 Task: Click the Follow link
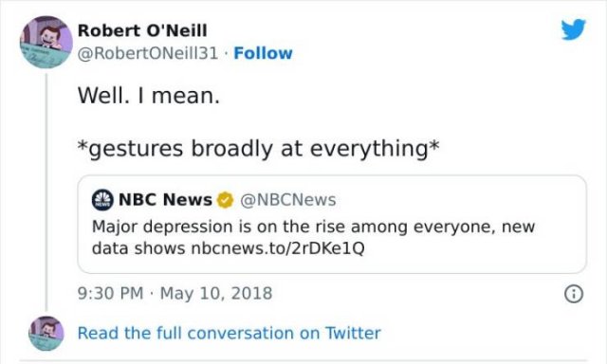264,53
